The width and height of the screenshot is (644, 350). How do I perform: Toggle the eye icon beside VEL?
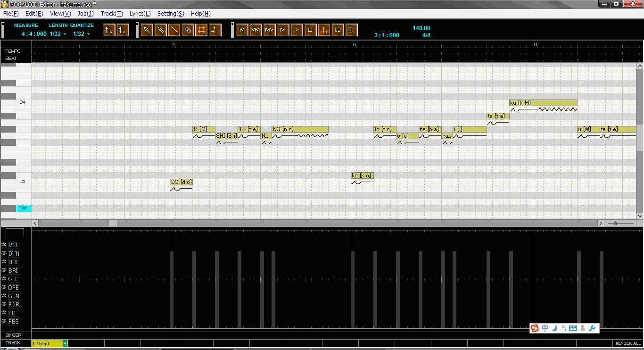4,245
